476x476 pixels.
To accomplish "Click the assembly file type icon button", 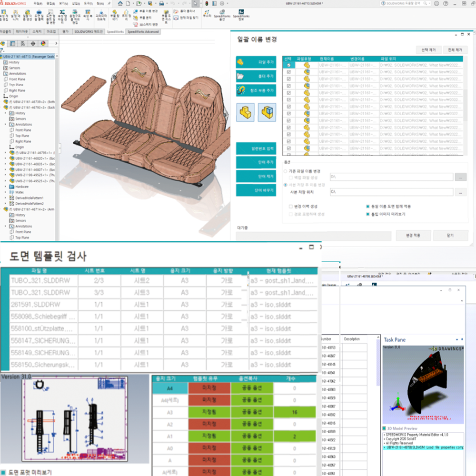I will click(267, 113).
